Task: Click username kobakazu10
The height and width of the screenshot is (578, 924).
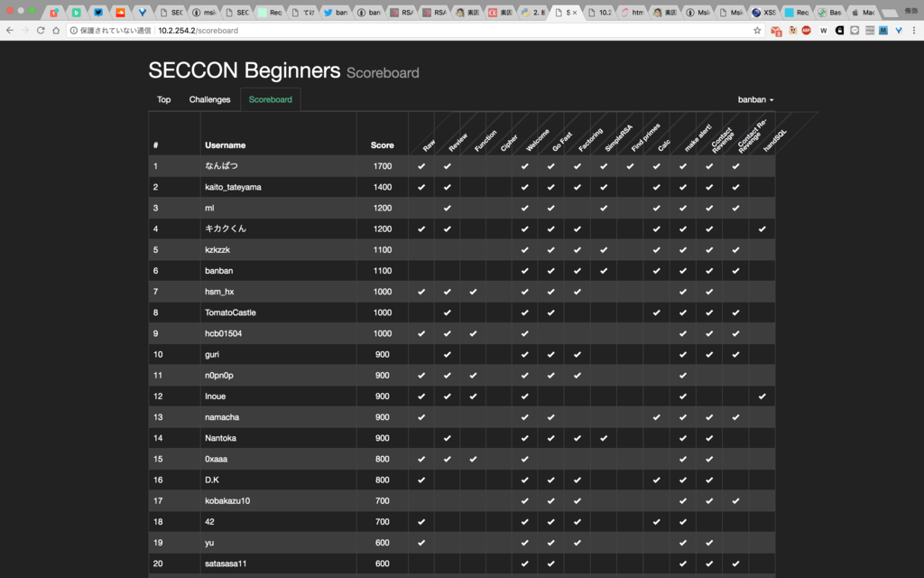Action: coord(226,500)
